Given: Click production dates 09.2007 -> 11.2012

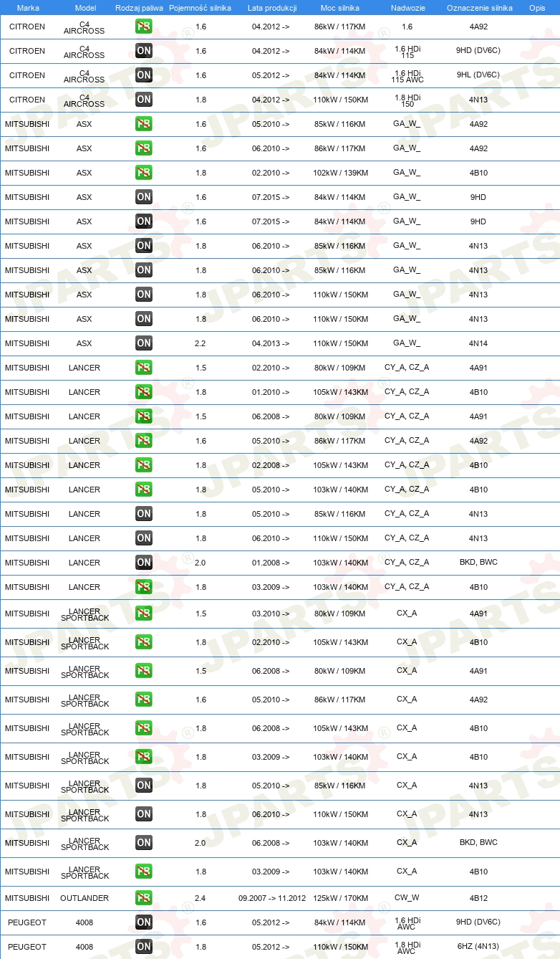Looking at the screenshot, I should pos(272,898).
